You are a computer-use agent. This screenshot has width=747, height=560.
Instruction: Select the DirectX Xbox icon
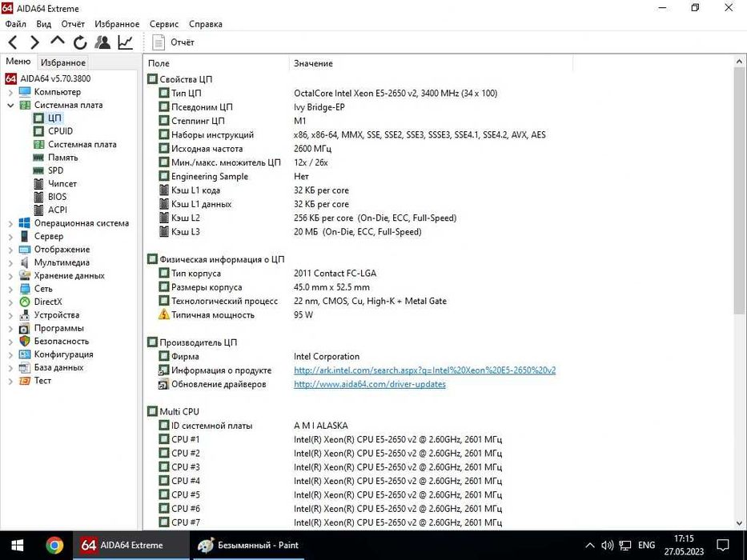[x=25, y=302]
